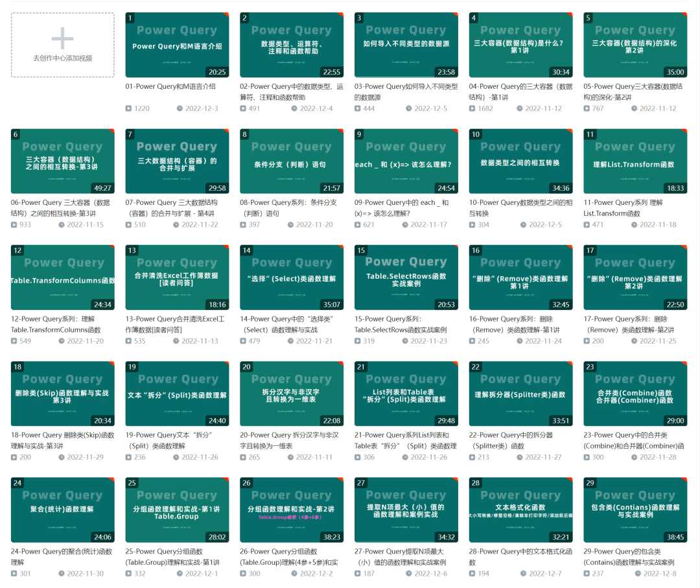Click play count icon beside 1220
This screenshot has height=588, width=700.
point(128,108)
